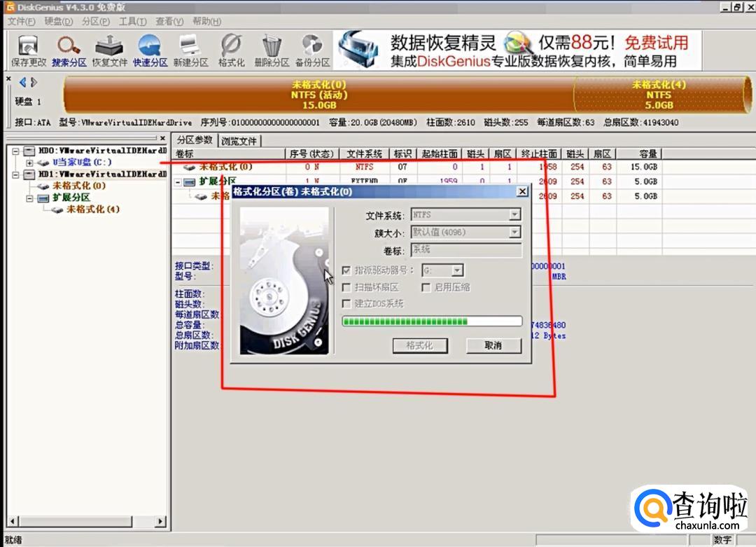Image resolution: width=756 pixels, height=547 pixels.
Task: Open the 工具(T) menu
Action: tap(132, 21)
